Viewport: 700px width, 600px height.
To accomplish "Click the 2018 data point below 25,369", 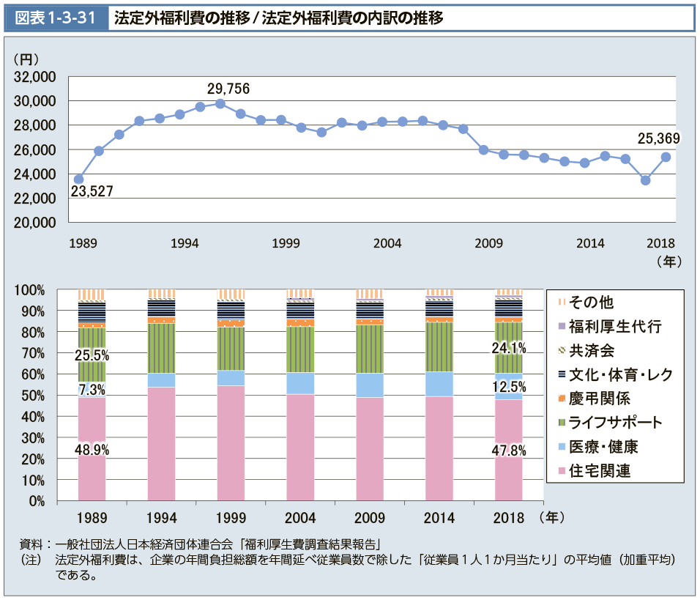I will [x=666, y=157].
